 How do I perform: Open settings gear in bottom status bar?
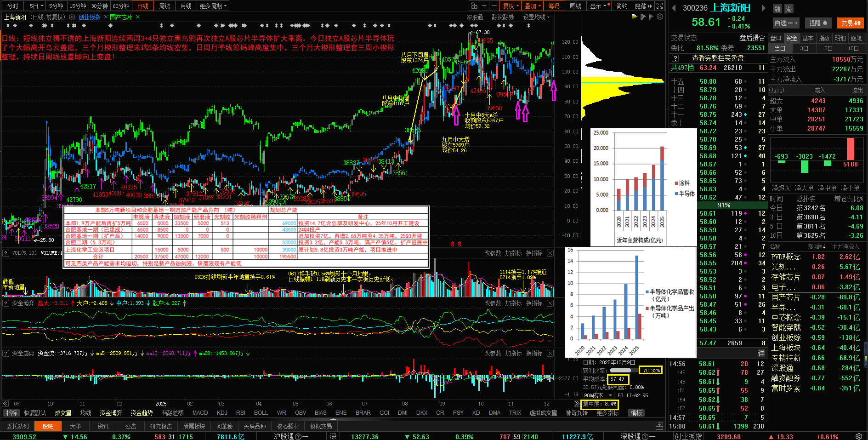859,436
